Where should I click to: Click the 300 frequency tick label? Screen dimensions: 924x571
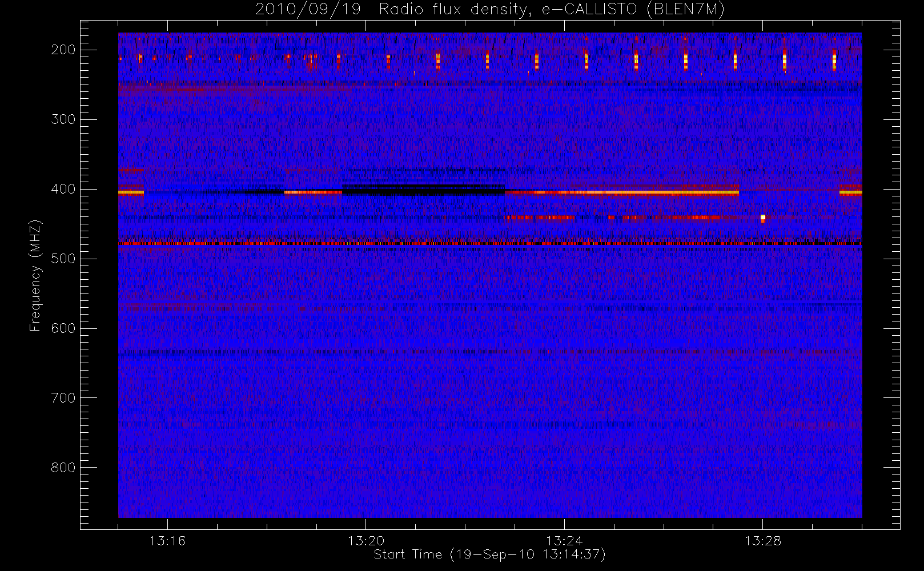63,119
